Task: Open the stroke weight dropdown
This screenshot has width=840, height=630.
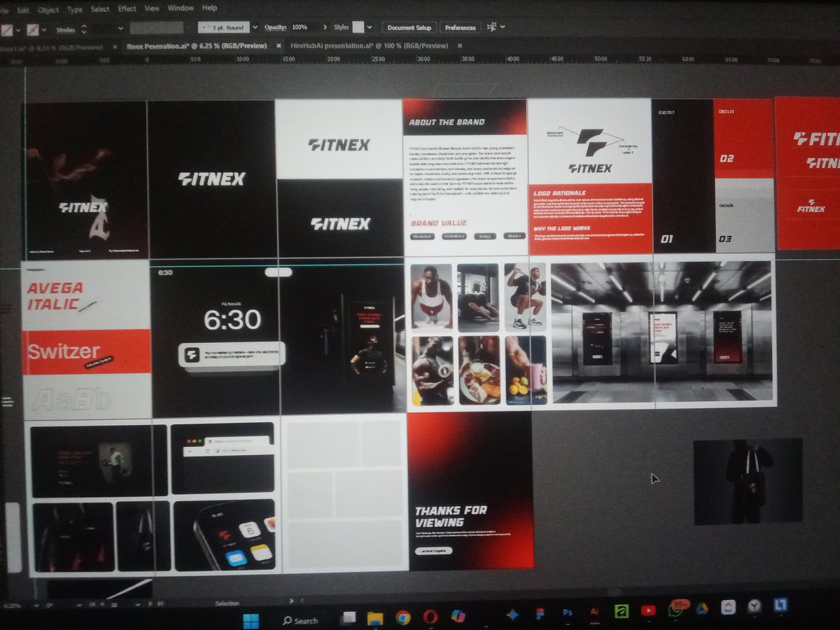Action: 121,29
